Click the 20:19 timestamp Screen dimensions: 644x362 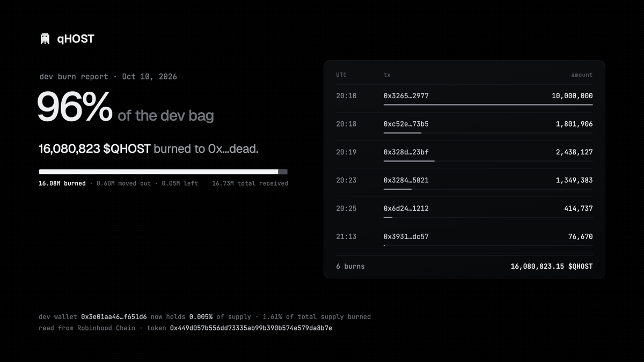point(346,152)
